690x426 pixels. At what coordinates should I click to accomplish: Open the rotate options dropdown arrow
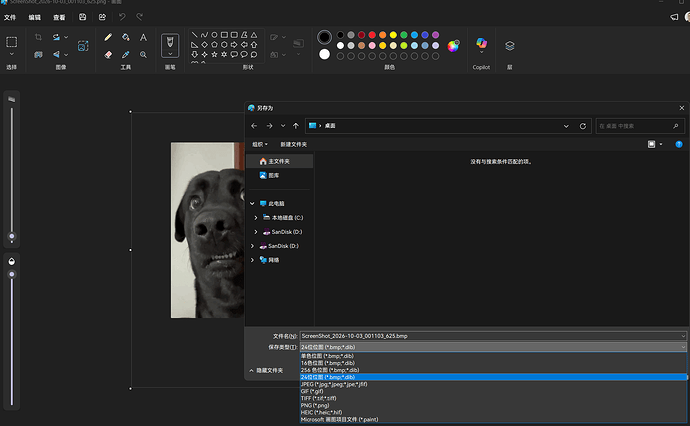point(66,37)
